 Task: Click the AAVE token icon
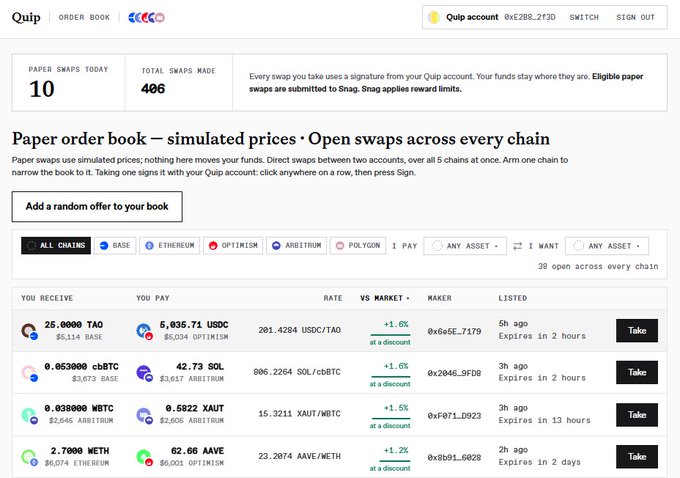pyautogui.click(x=143, y=456)
